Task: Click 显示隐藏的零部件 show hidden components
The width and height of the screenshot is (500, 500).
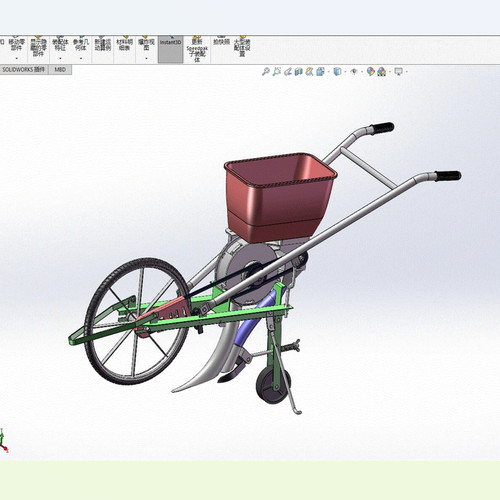Action: click(x=38, y=47)
